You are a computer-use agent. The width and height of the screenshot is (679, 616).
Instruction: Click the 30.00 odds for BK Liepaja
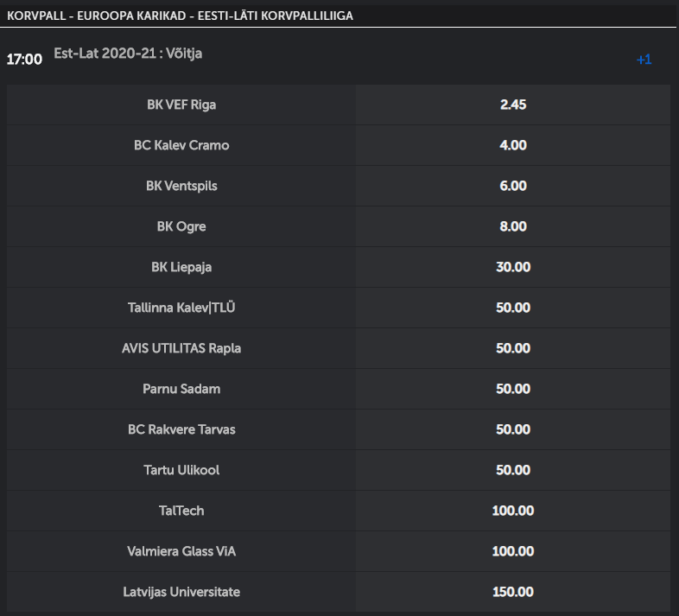[x=512, y=267]
